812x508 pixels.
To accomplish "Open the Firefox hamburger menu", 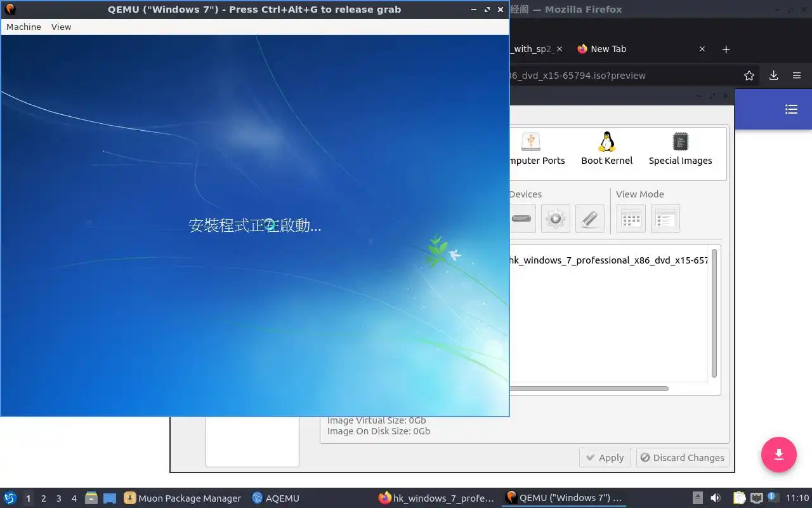I will [797, 76].
